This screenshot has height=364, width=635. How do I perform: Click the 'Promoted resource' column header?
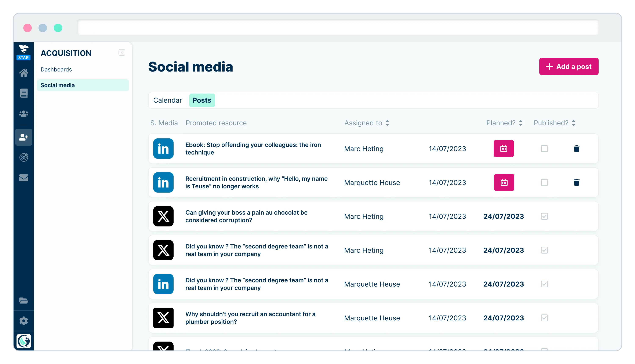(x=216, y=123)
